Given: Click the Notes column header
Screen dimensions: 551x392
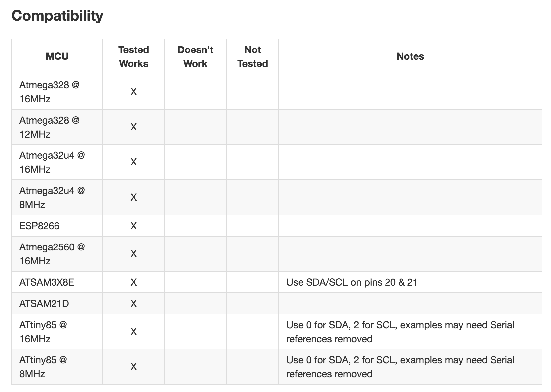Looking at the screenshot, I should coord(410,56).
